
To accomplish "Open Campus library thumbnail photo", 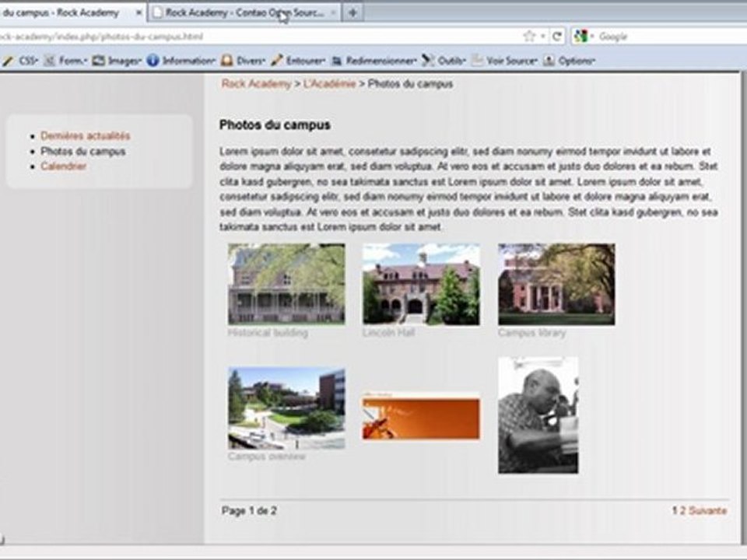I will tap(556, 285).
